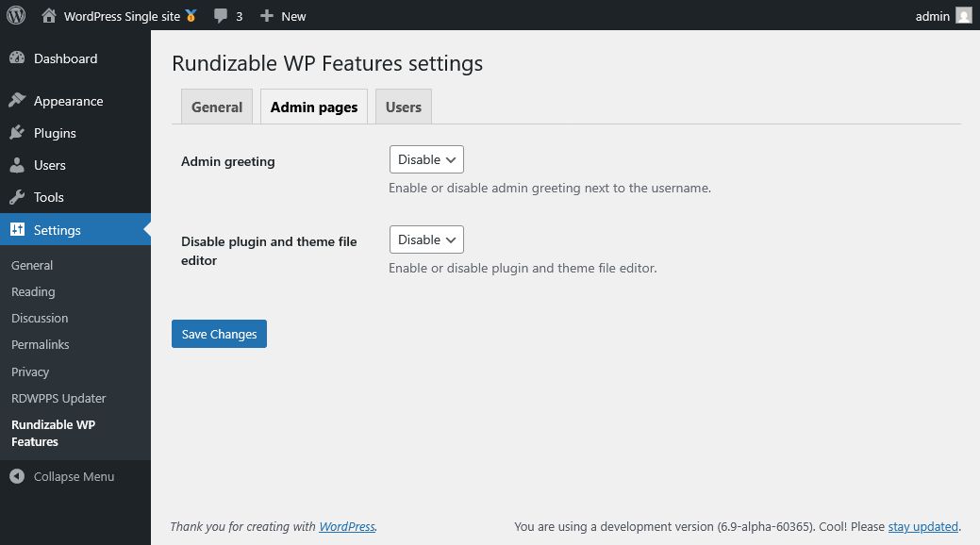Save Changes for Rundizable WP Features

[x=219, y=334]
